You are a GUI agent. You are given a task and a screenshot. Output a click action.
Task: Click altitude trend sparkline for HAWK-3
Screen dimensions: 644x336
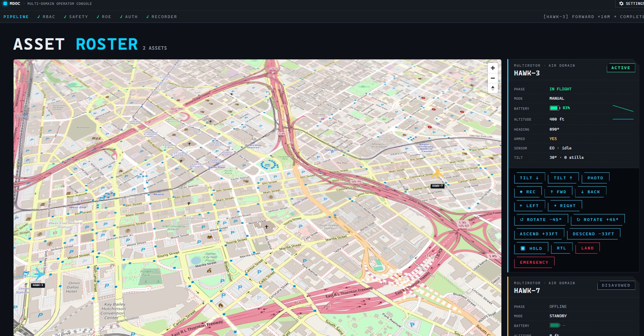(x=623, y=119)
